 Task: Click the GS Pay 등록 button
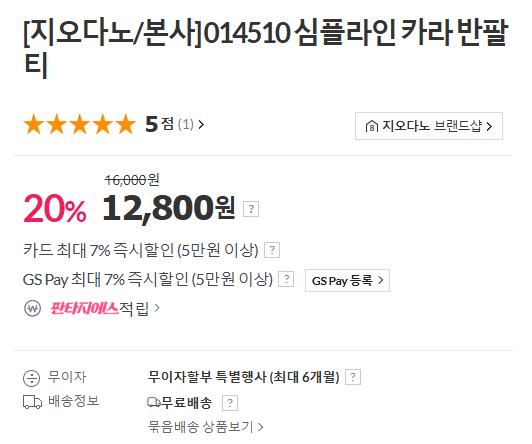coord(347,281)
